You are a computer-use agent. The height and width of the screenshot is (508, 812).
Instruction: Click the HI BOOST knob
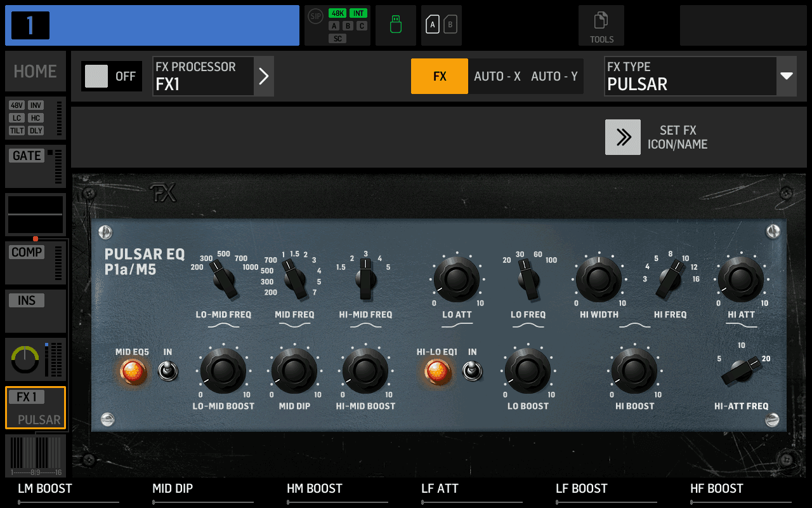634,371
